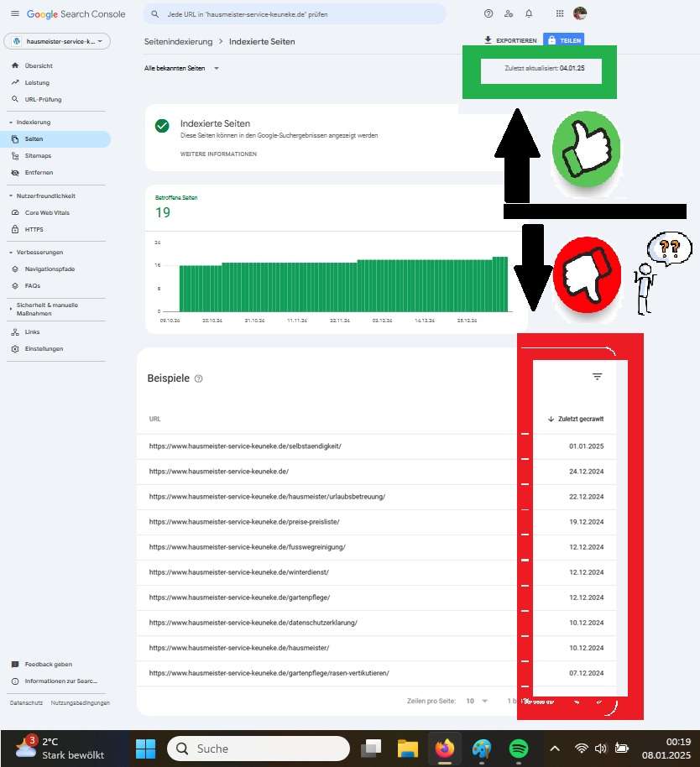Click Feedback geben

click(x=49, y=665)
